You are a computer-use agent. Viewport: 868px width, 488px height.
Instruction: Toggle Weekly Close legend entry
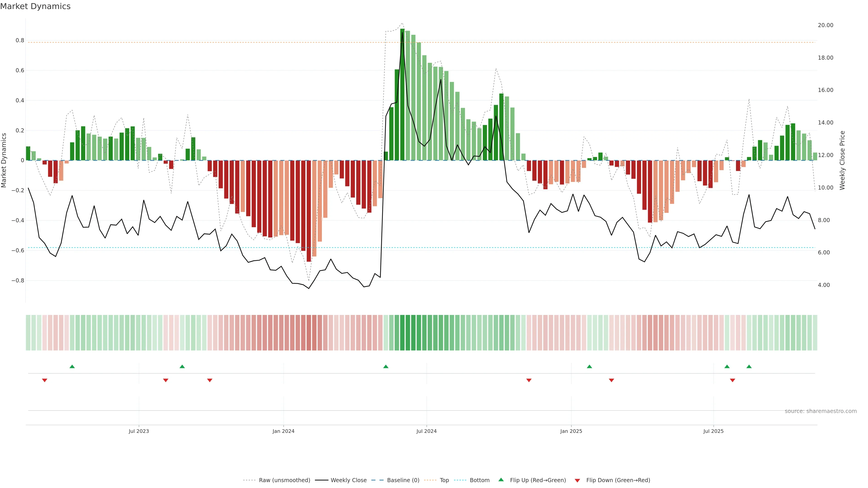pyautogui.click(x=348, y=480)
